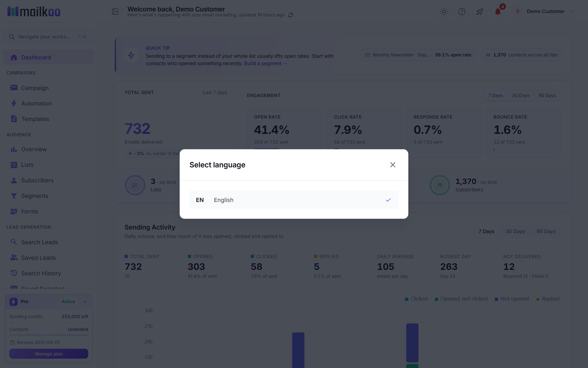
Task: Toggle the Replied legend swatch
Action: (x=538, y=299)
